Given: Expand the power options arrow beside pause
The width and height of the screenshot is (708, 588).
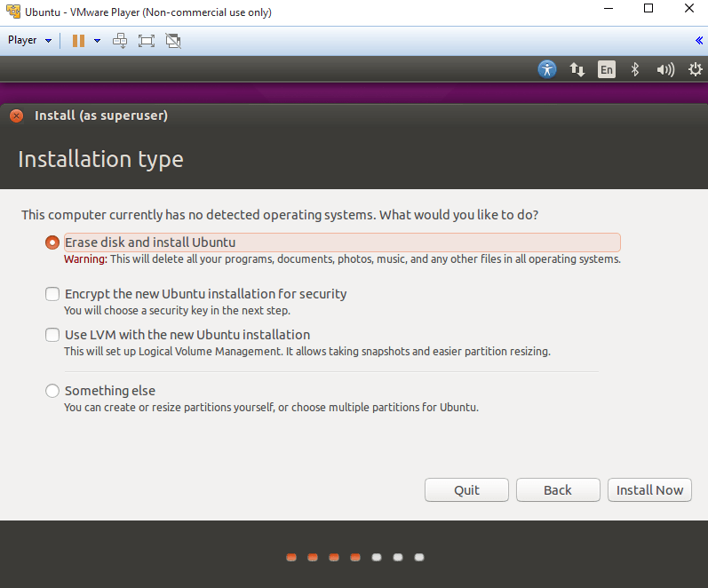Looking at the screenshot, I should (x=97, y=40).
